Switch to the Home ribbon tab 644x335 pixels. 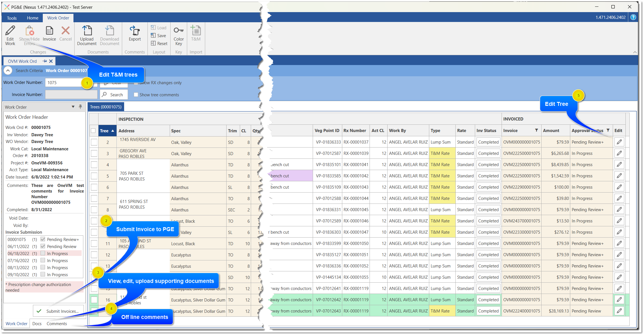[x=32, y=18]
